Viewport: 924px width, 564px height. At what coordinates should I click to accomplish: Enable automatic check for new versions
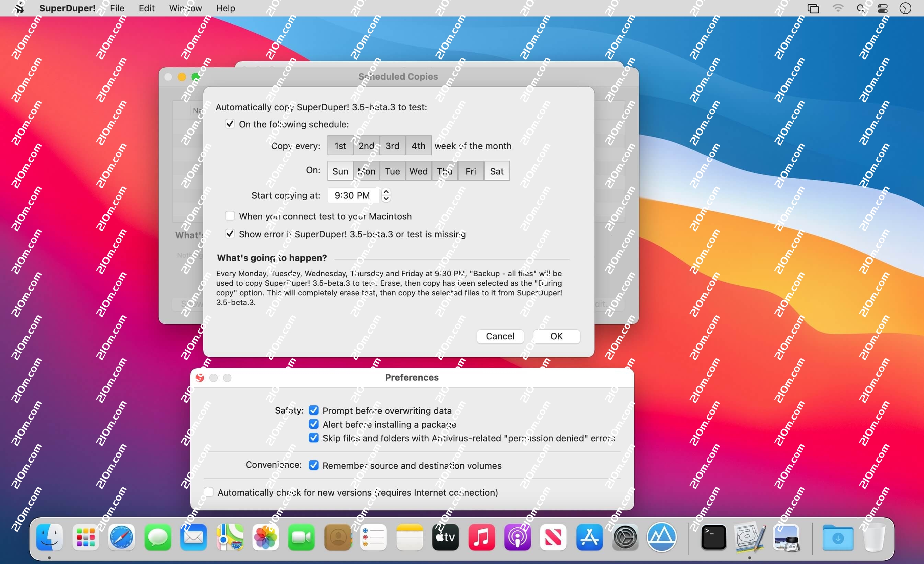pos(209,492)
